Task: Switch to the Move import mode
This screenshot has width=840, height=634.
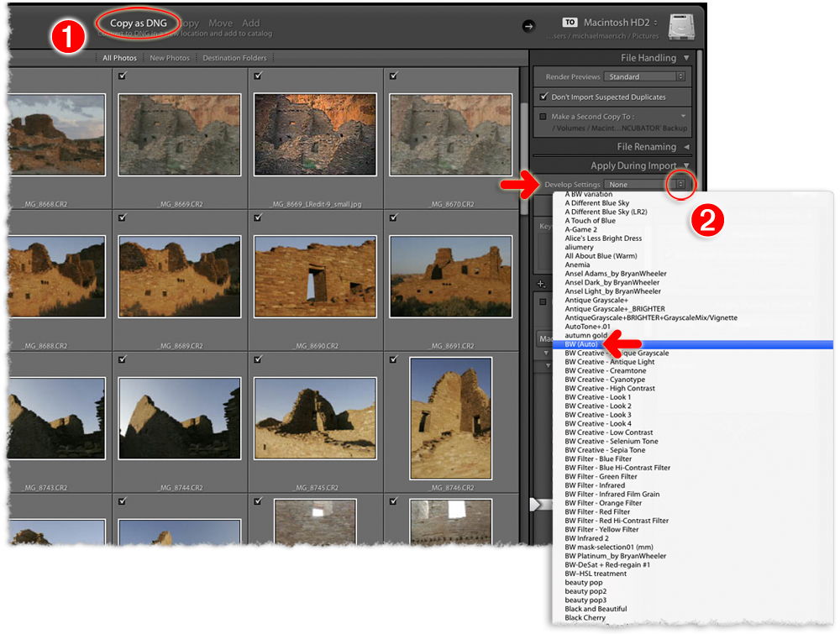Action: [221, 23]
